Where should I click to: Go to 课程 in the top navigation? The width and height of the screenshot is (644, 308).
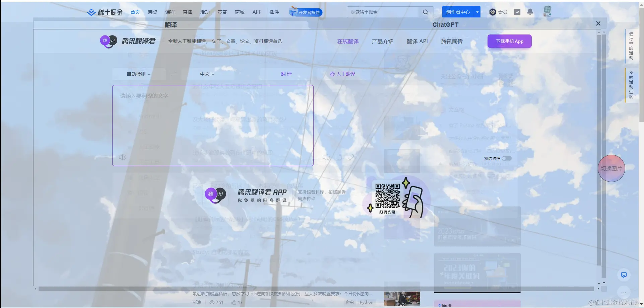coord(170,12)
